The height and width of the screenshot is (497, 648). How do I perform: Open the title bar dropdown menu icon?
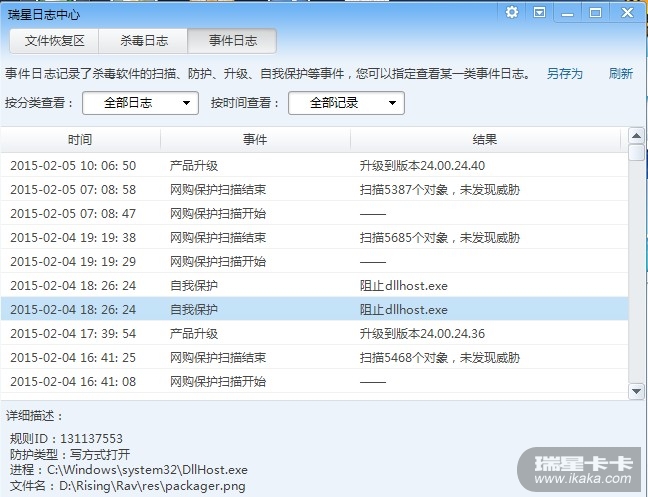(539, 12)
